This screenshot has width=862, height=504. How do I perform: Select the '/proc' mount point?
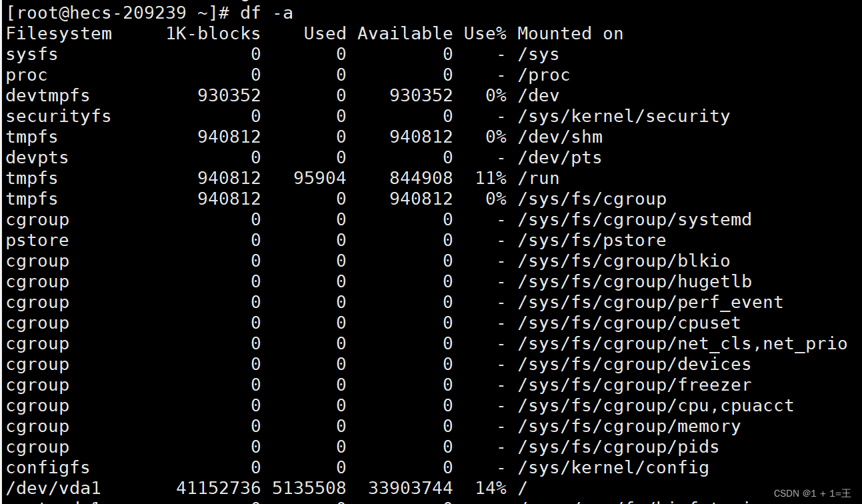(x=544, y=75)
